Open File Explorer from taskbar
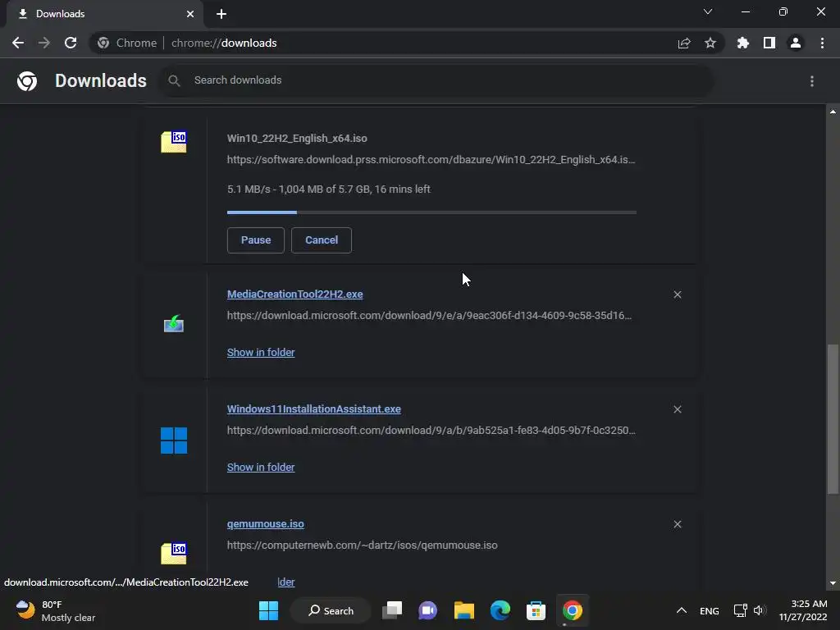 click(x=464, y=610)
